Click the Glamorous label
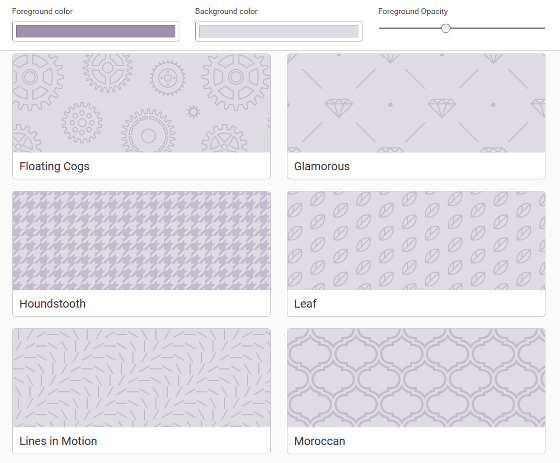Screen dimensions: 560x463 coord(322,166)
